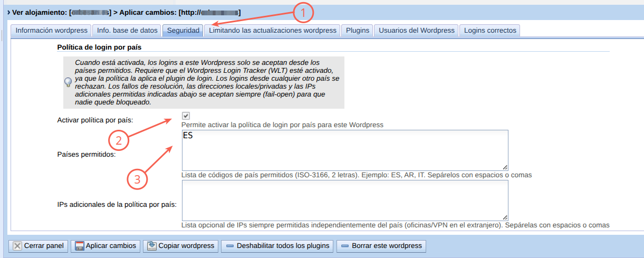Click the minus icon on Deshabilitar plugins
This screenshot has height=258, width=644.
coord(230,246)
